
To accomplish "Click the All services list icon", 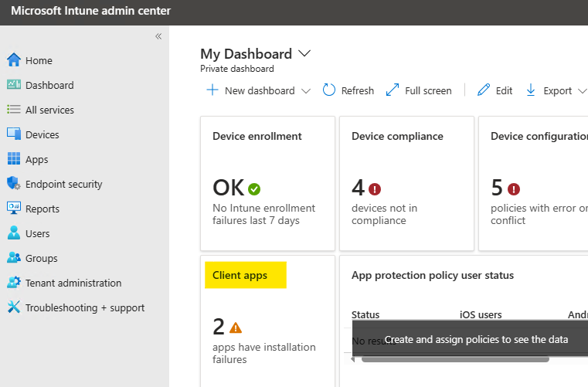I will point(14,110).
